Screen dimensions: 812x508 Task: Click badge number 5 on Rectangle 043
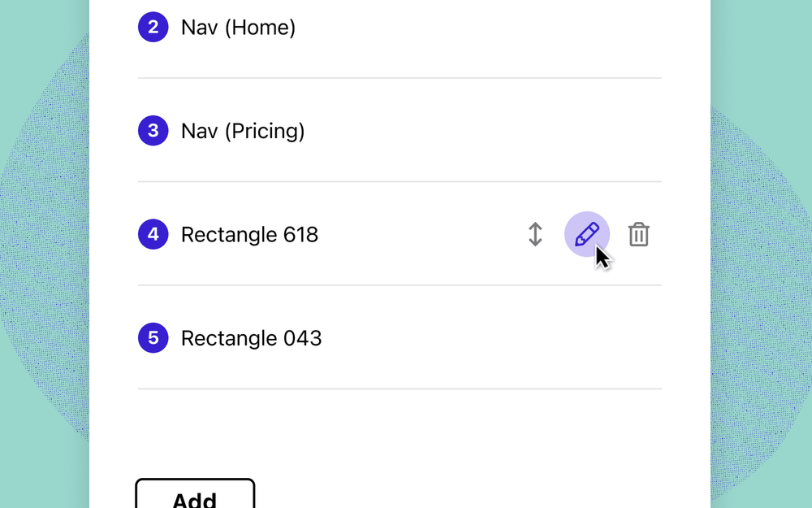(x=153, y=338)
